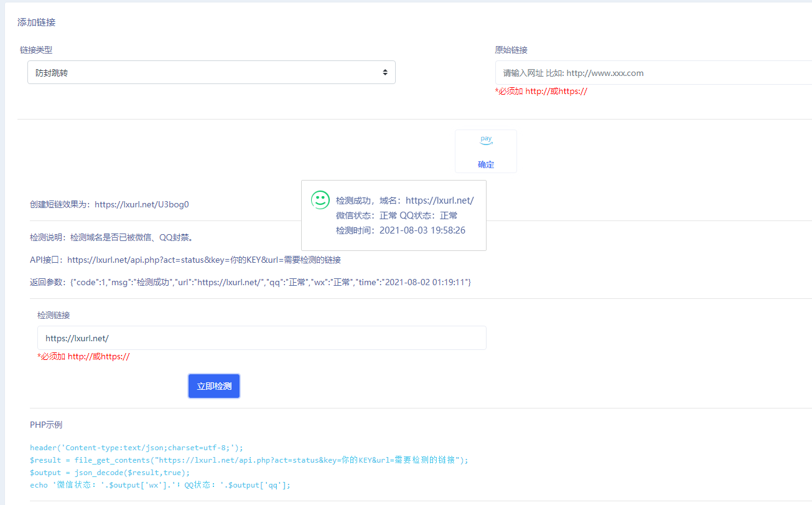This screenshot has width=812, height=505.
Task: Click the 微信状态：正常 QQ状态 popup line
Action: 397,215
